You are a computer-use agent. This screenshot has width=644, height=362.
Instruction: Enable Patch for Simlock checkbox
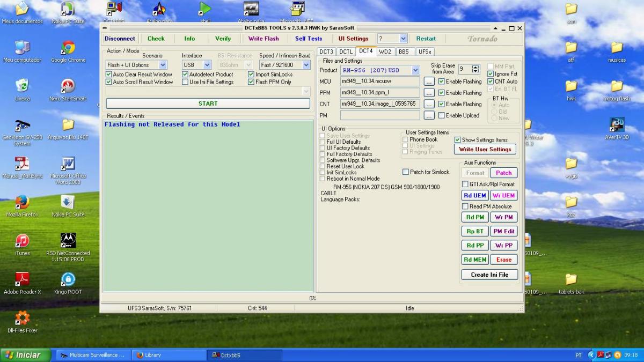pyautogui.click(x=406, y=172)
